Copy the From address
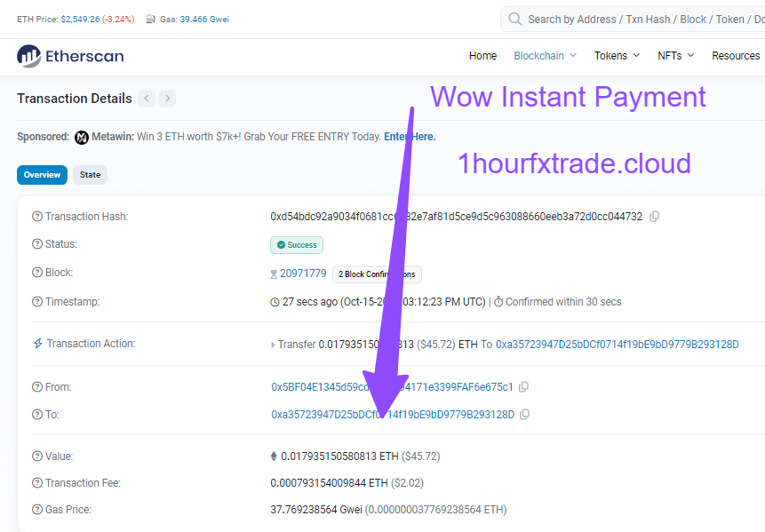Viewport: 765px width, 532px height. coord(523,386)
